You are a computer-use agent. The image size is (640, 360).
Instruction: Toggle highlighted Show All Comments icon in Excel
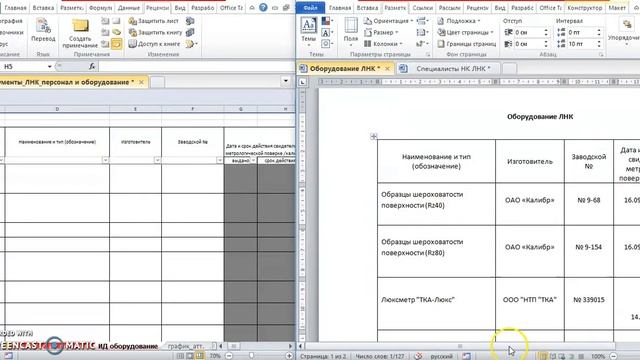click(x=116, y=44)
